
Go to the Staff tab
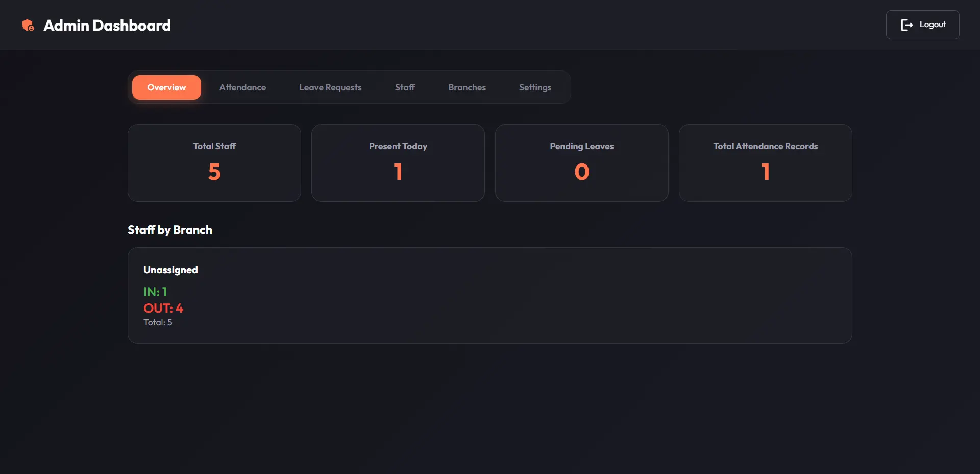pyautogui.click(x=405, y=87)
